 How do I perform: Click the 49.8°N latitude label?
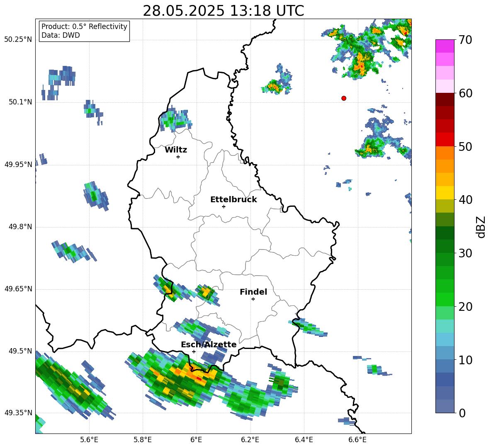[20, 227]
